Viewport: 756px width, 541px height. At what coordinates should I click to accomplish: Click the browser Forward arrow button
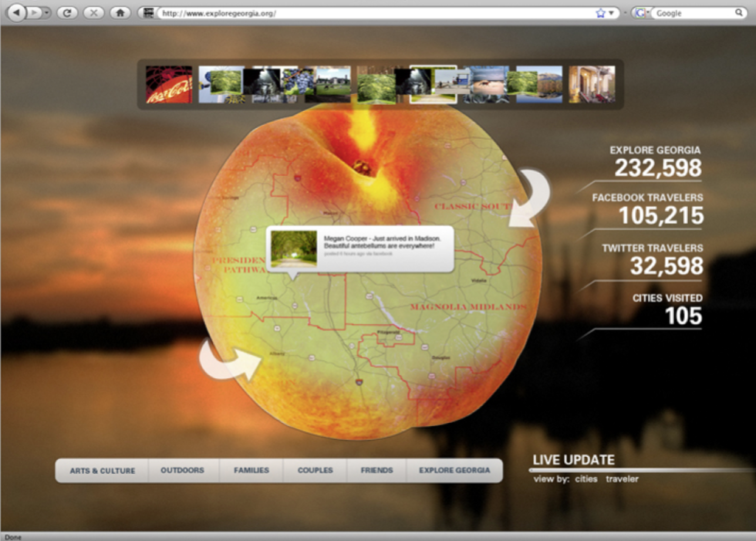coord(34,12)
